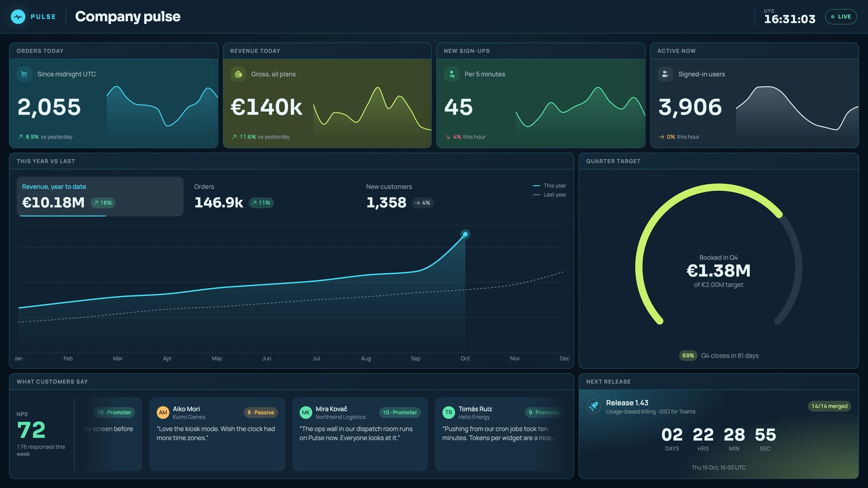Click the down arrow next to 4% this hour
The height and width of the screenshot is (488, 868).
tap(448, 137)
